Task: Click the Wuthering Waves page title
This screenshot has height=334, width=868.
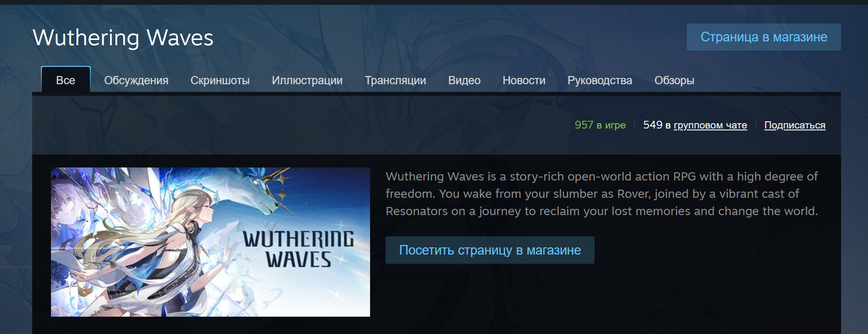Action: [123, 38]
